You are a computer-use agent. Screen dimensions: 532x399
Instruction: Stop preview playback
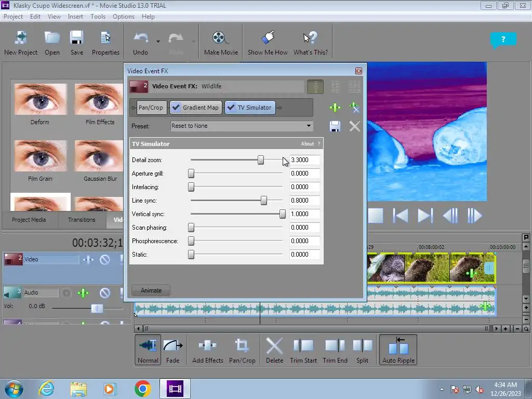coord(376,216)
